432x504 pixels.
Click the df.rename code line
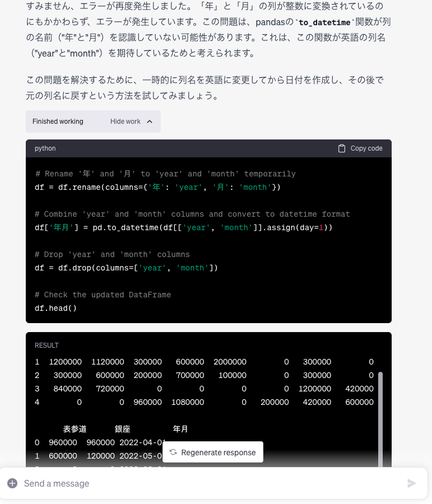[x=157, y=187]
